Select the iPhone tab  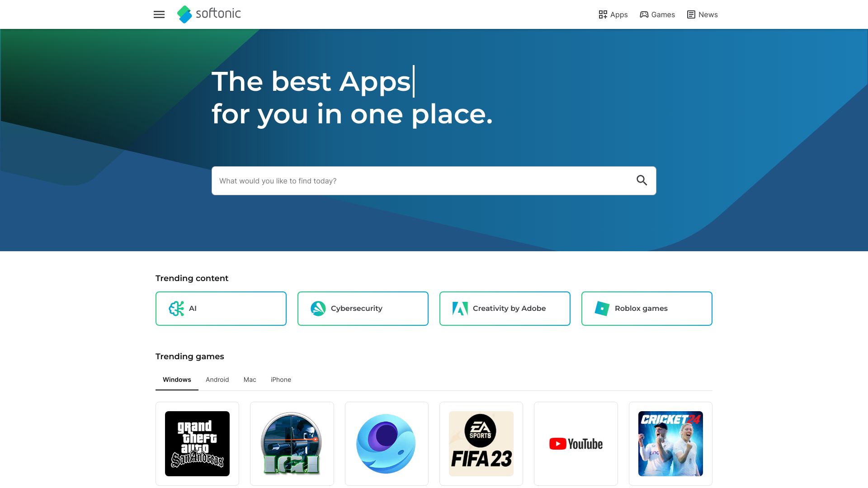281,380
